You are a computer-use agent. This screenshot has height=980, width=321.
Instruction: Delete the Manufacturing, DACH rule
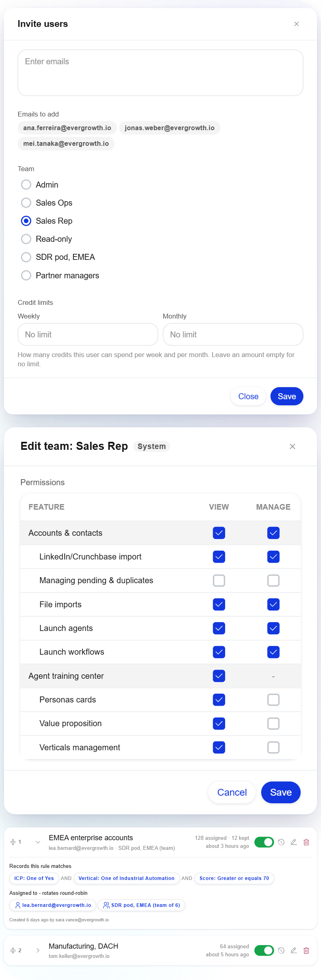click(x=306, y=950)
